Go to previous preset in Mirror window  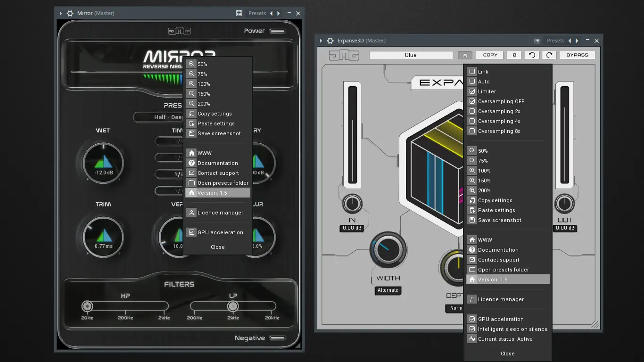click(271, 13)
